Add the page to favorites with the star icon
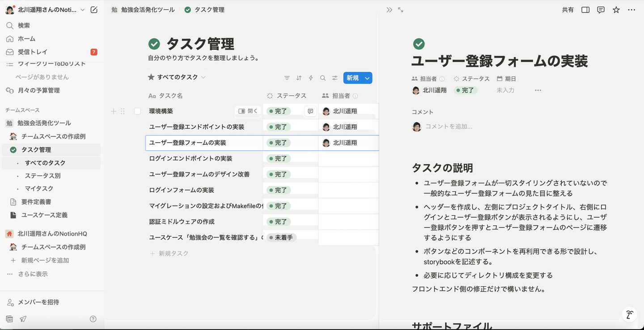 [616, 10]
